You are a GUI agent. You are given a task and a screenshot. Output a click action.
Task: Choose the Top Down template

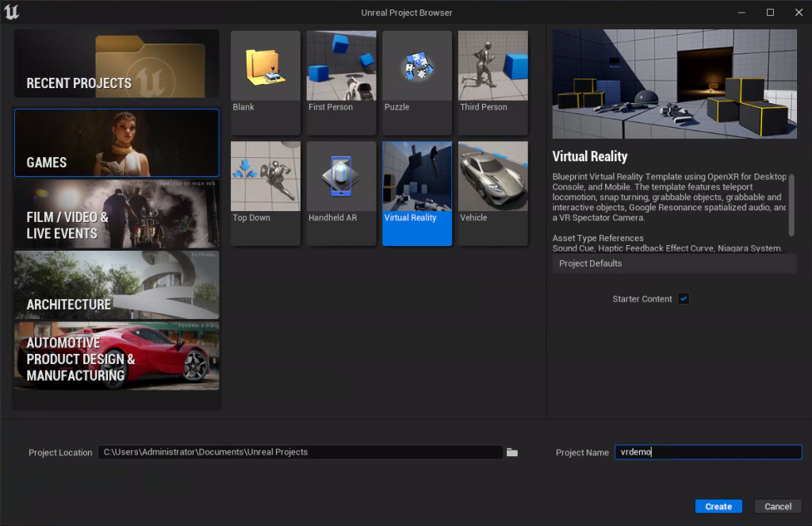point(265,194)
